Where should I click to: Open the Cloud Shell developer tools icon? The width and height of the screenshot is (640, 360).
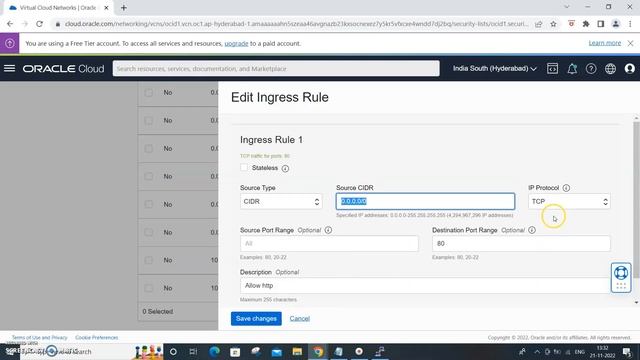pos(552,69)
